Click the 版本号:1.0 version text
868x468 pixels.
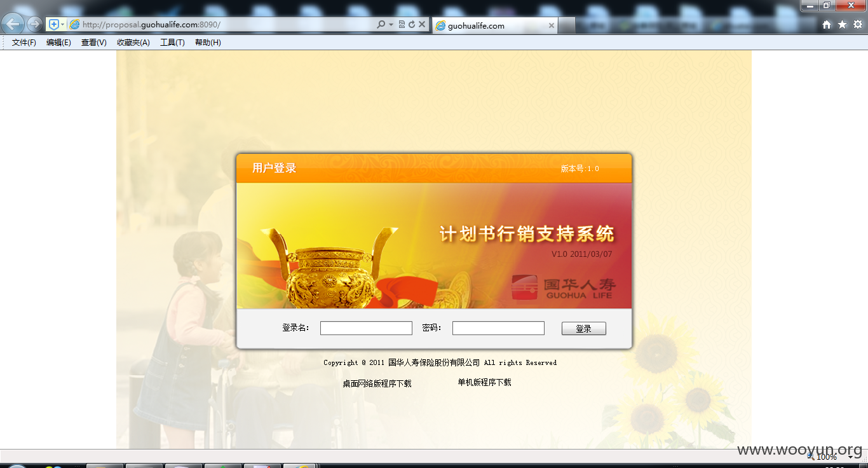580,169
